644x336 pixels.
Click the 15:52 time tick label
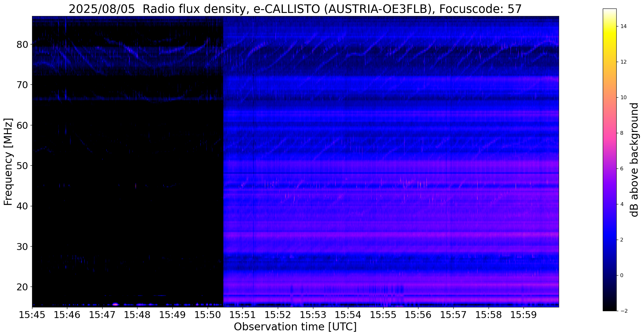point(278,315)
